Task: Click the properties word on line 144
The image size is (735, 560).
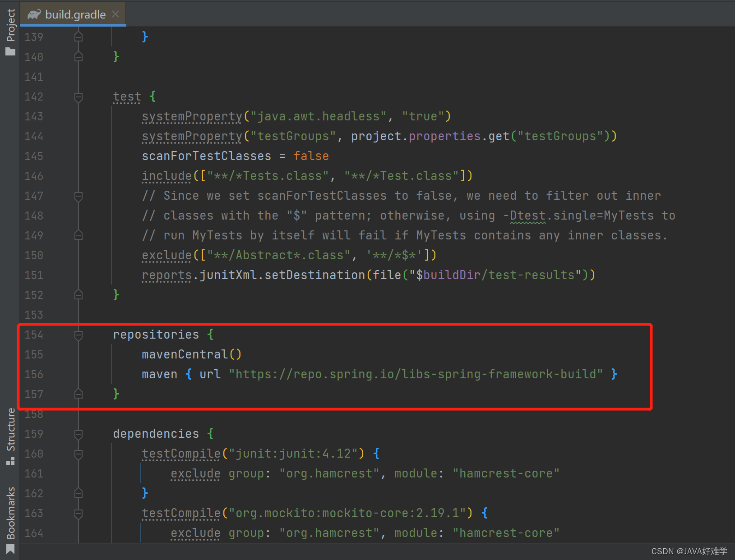Action: 444,136
